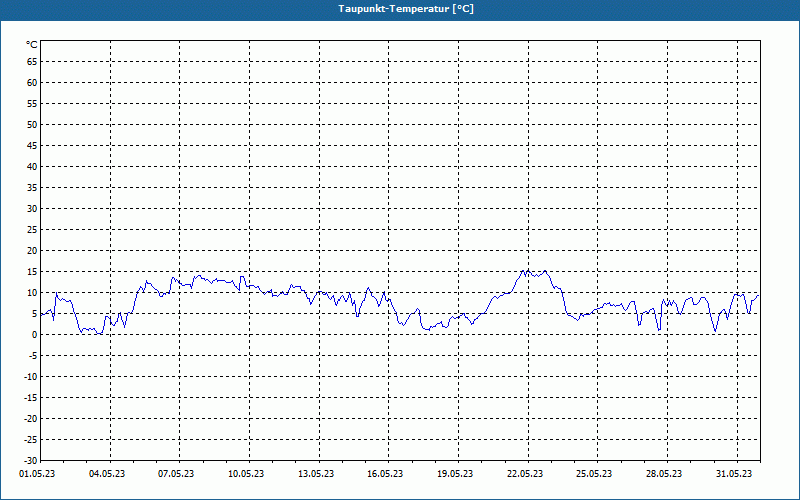
Task: Select the 35 value on the temperature axis
Action: [32, 188]
